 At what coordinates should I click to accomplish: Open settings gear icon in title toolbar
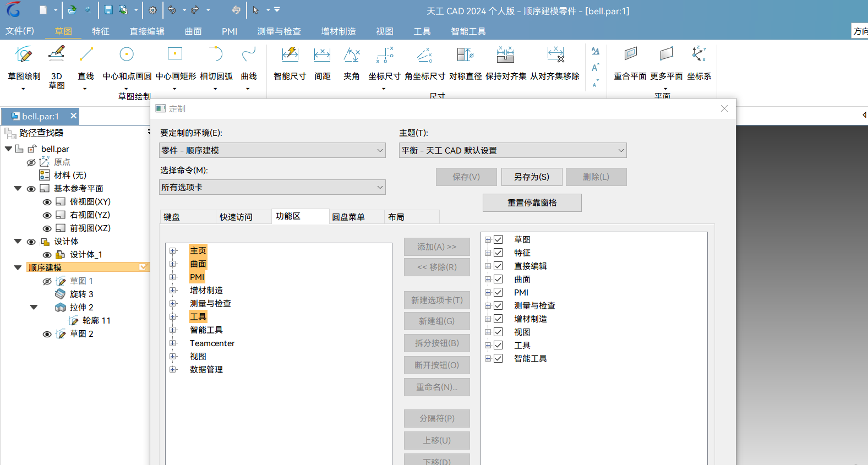click(152, 10)
